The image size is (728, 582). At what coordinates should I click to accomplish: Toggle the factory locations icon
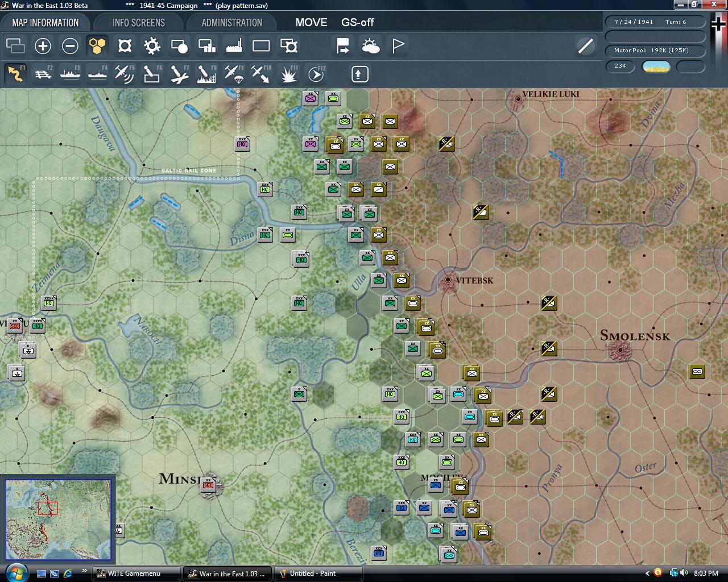(x=234, y=45)
